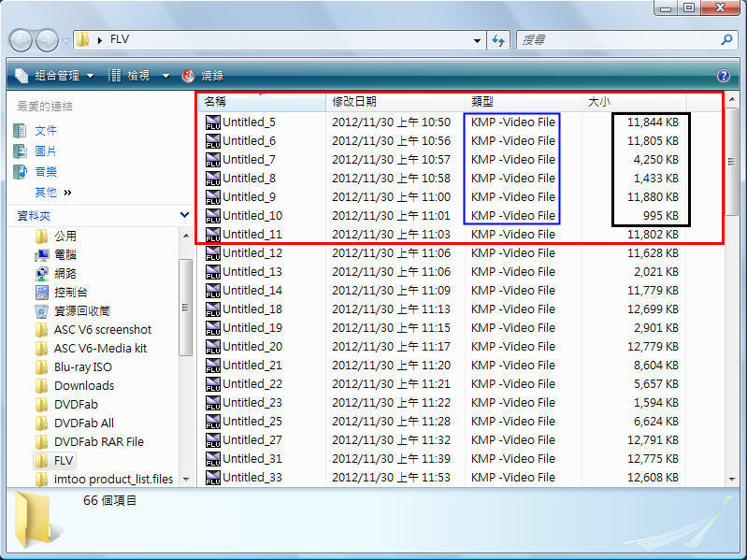The width and height of the screenshot is (747, 560).
Task: Open the address bar history dropdown
Action: click(478, 40)
